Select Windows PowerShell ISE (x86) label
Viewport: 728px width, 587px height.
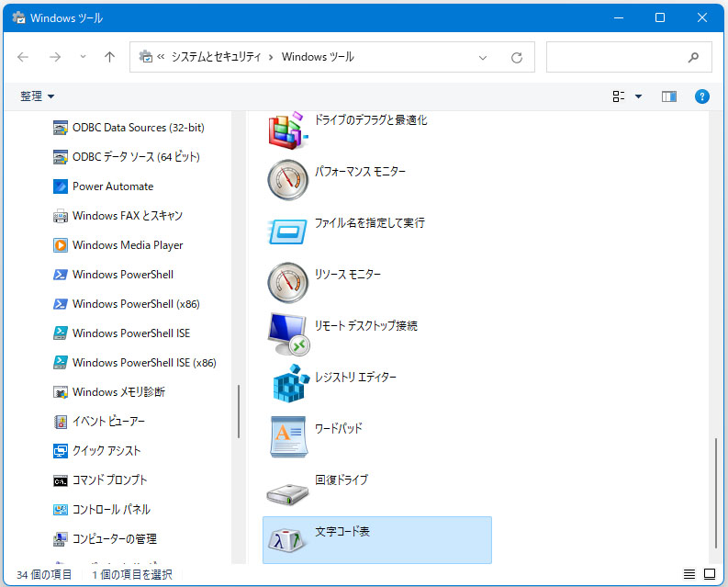[144, 363]
